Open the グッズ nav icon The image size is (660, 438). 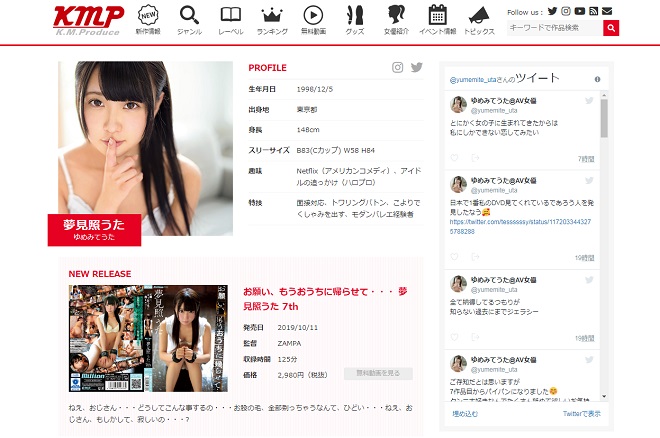(355, 20)
